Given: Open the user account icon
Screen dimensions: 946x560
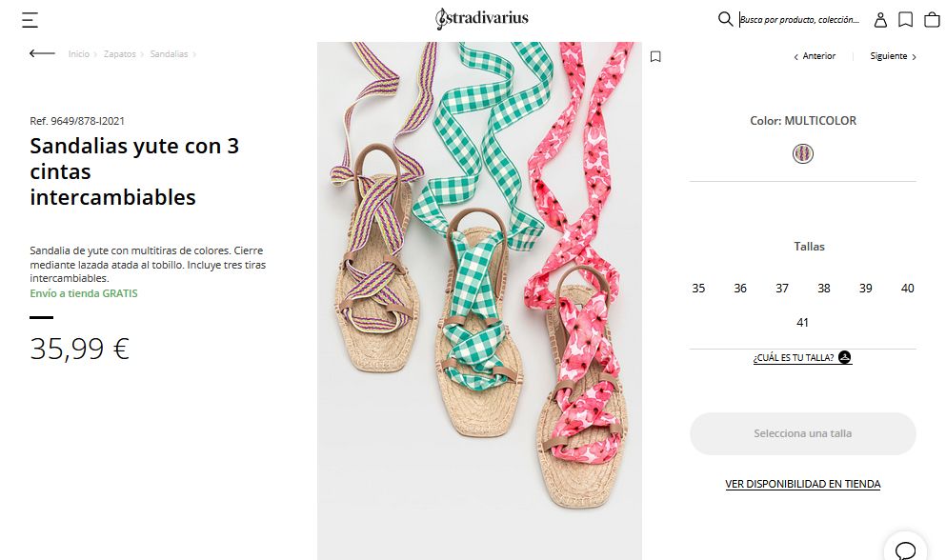Looking at the screenshot, I should click(880, 19).
